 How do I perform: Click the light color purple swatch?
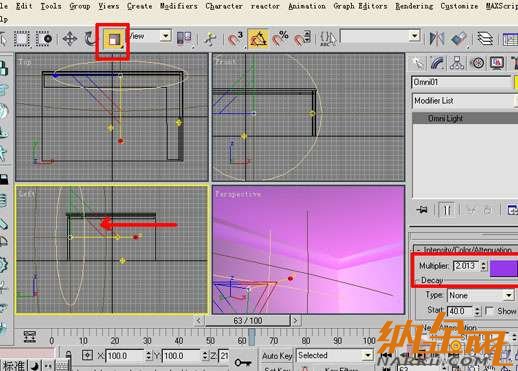pyautogui.click(x=503, y=268)
